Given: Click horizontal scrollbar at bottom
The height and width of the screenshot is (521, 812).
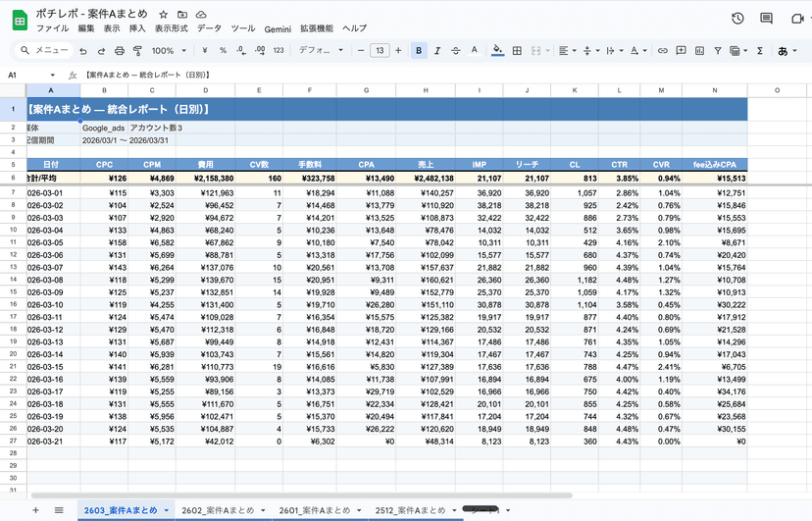Looking at the screenshot, I should (x=301, y=495).
